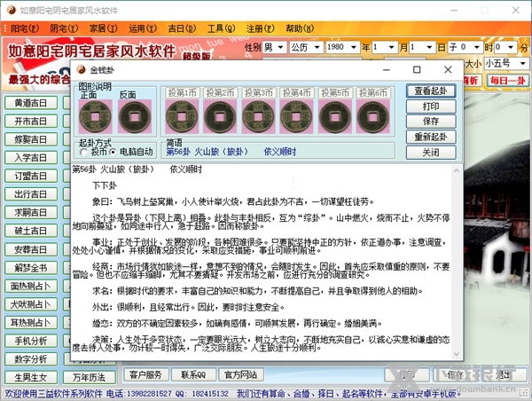The image size is (532, 401).
Task: Open 入学吉日 in the sidebar
Action: click(31, 158)
